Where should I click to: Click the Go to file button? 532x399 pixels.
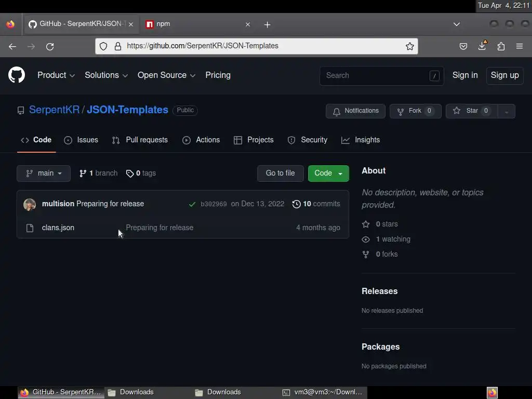point(280,174)
